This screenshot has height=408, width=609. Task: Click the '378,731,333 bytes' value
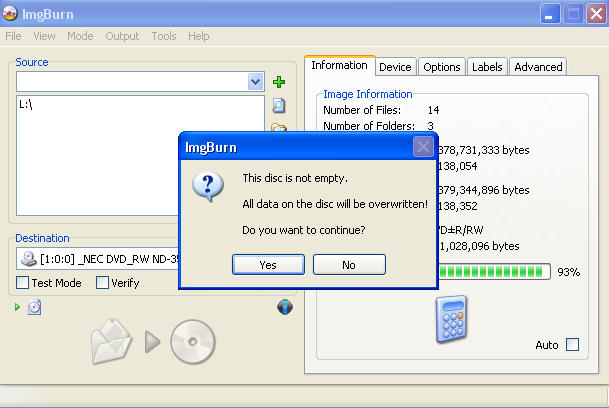coord(484,150)
